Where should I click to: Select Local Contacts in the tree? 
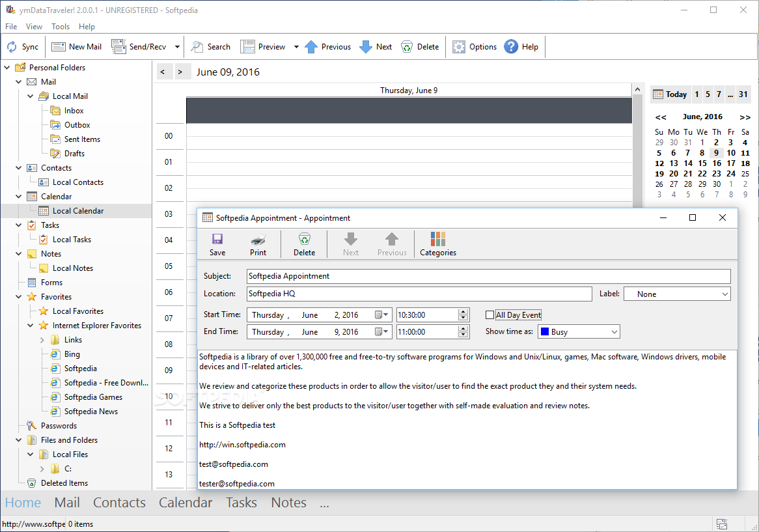coord(78,182)
